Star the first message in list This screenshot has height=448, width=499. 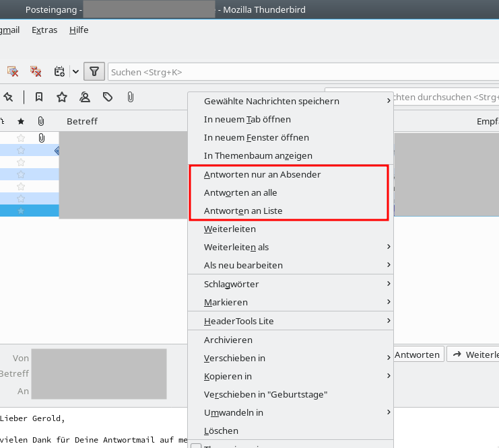tap(21, 138)
